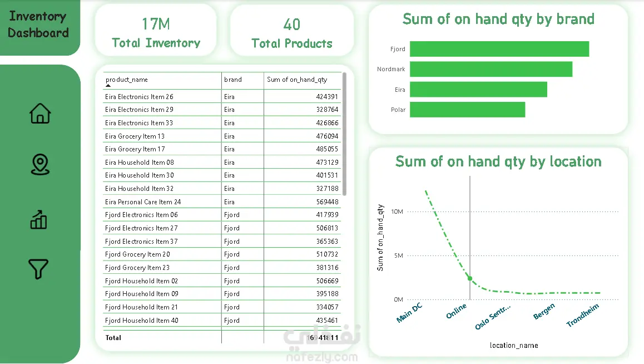The image size is (644, 364).
Task: Click the 5M y-axis label
Action: tap(398, 255)
